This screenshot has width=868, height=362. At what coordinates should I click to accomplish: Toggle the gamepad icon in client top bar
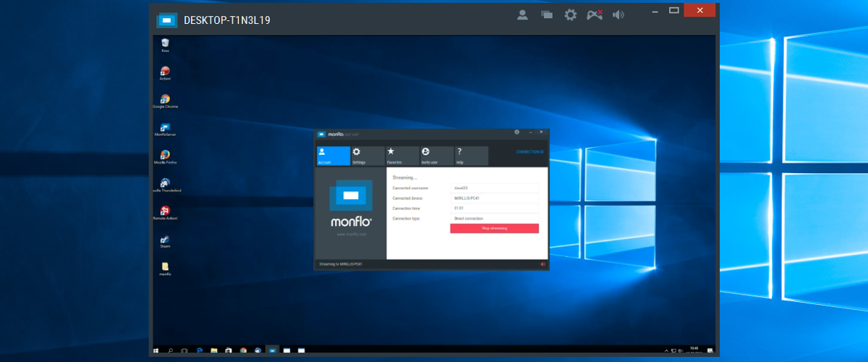pyautogui.click(x=594, y=14)
